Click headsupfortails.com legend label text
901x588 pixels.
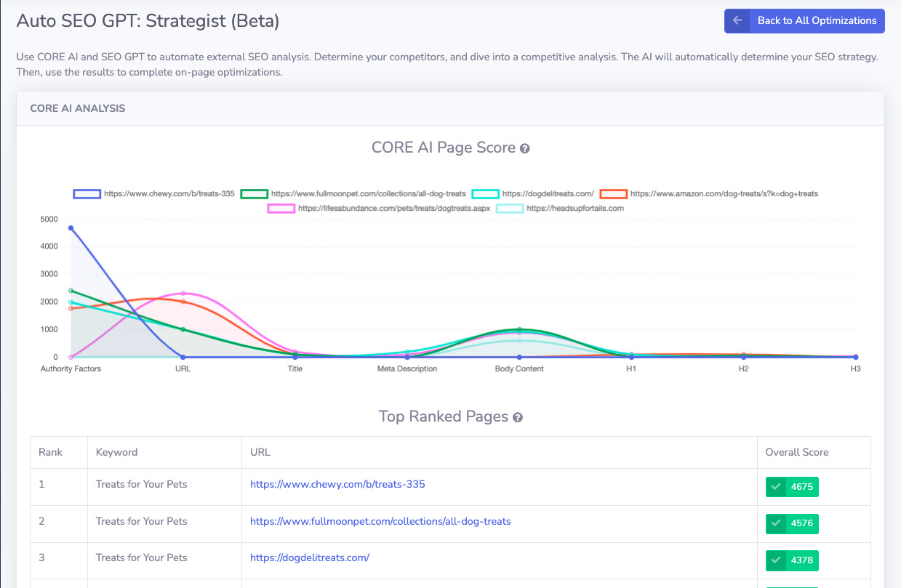click(575, 209)
